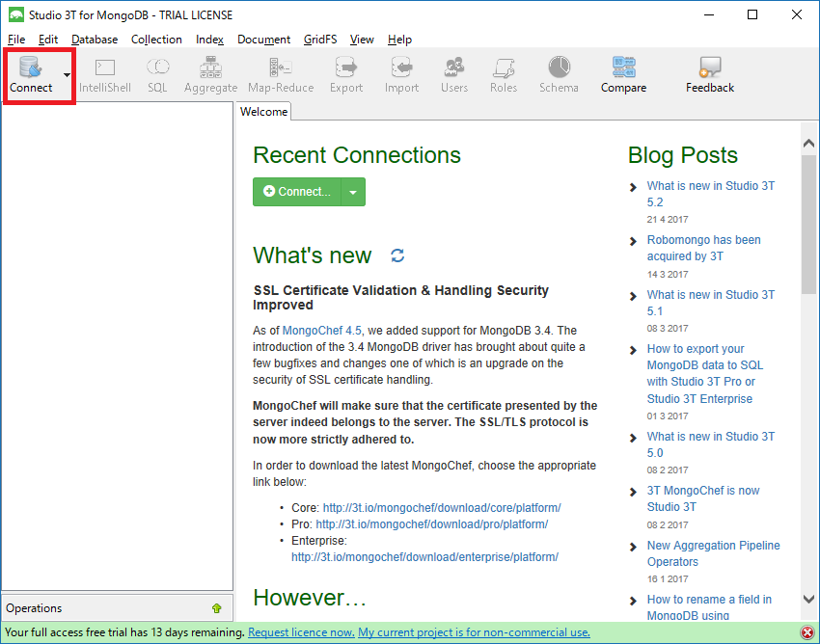This screenshot has width=820, height=644.
Task: Refresh the What's new section
Action: coord(397,255)
